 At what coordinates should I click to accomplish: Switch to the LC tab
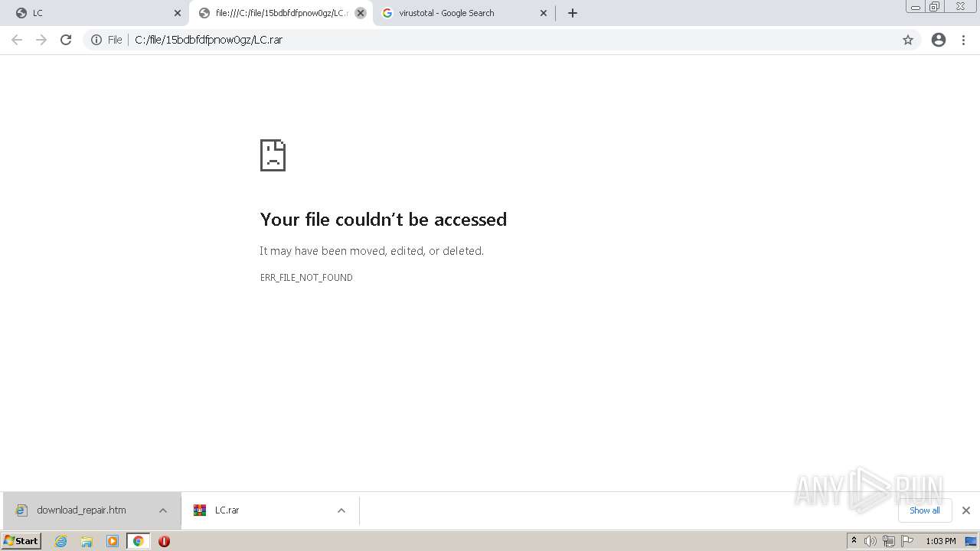click(94, 13)
